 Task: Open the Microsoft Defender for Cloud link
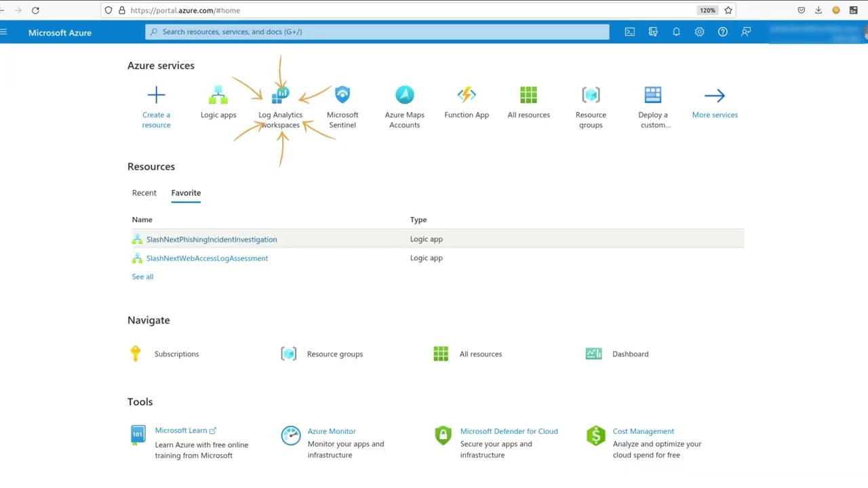click(509, 431)
